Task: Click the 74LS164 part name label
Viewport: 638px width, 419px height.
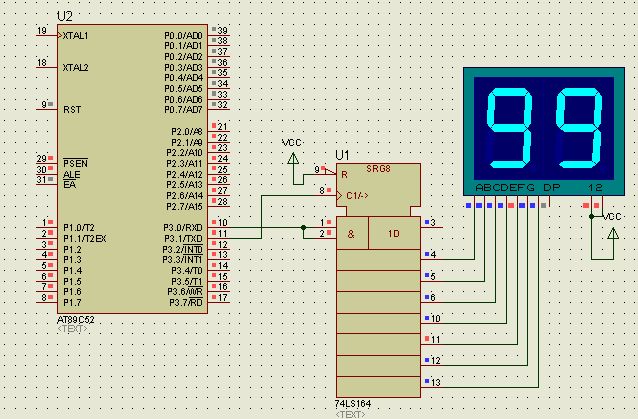Action: pos(353,404)
